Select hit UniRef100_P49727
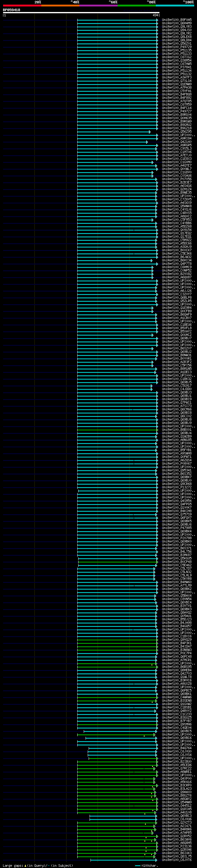Screen dimensions: 197x868 [x=176, y=111]
